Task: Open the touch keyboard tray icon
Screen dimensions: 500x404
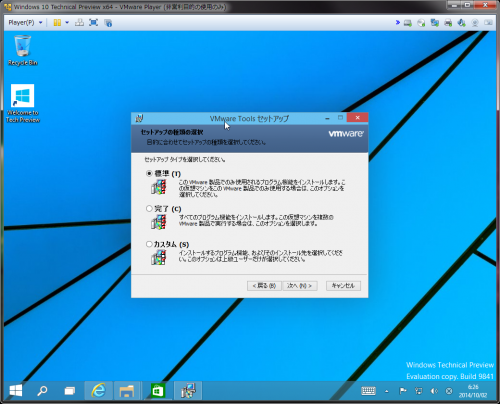Action: [368, 391]
